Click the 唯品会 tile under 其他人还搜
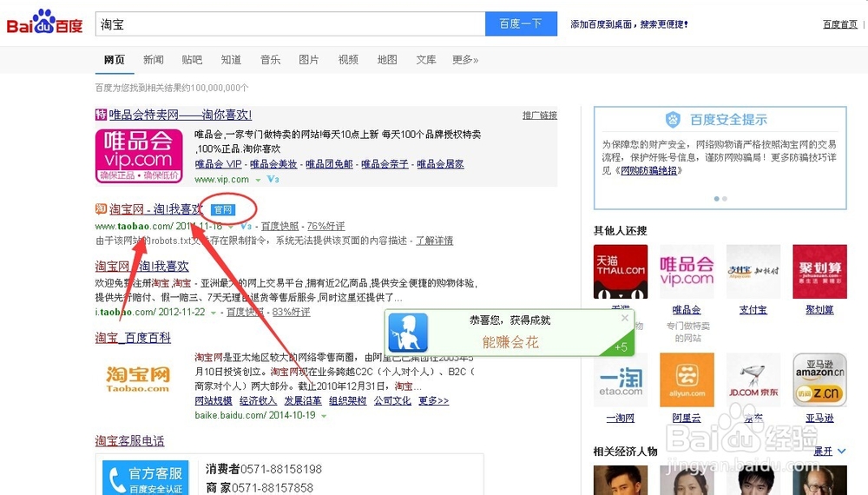Viewport: 868px width, 495px height. [x=687, y=271]
